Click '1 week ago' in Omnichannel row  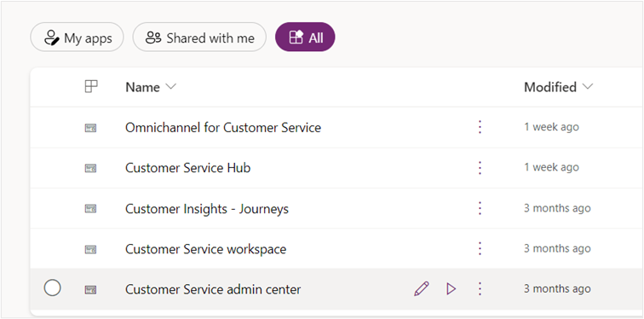tap(551, 127)
